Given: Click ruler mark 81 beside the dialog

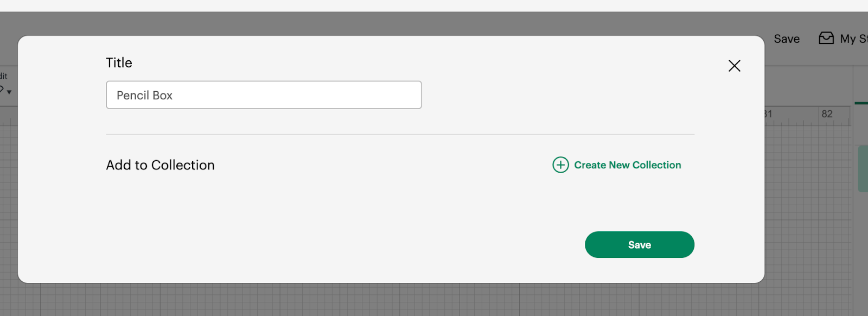Looking at the screenshot, I should tap(768, 113).
